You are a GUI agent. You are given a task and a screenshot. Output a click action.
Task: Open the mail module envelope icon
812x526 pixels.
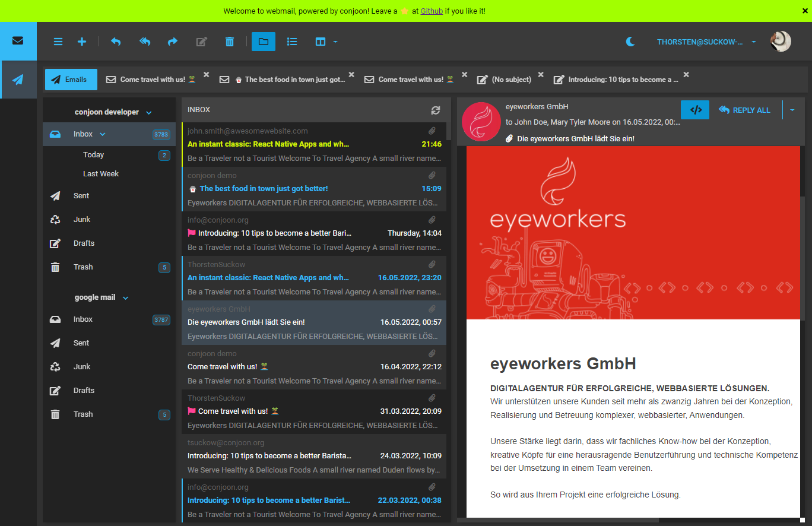18,41
